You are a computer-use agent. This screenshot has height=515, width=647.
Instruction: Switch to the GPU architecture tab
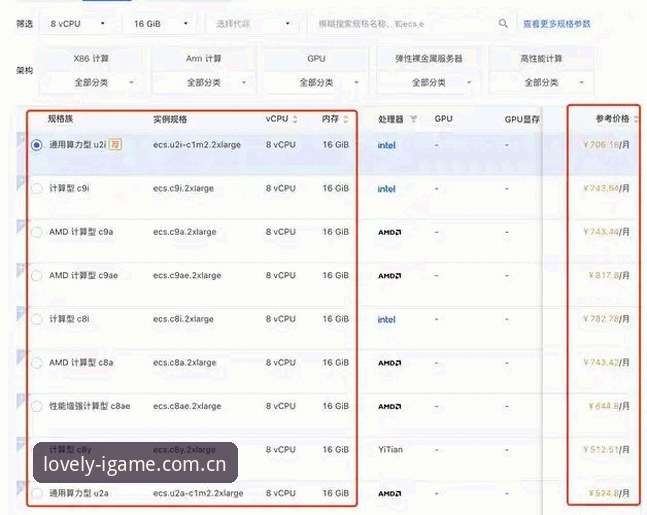tap(316, 59)
